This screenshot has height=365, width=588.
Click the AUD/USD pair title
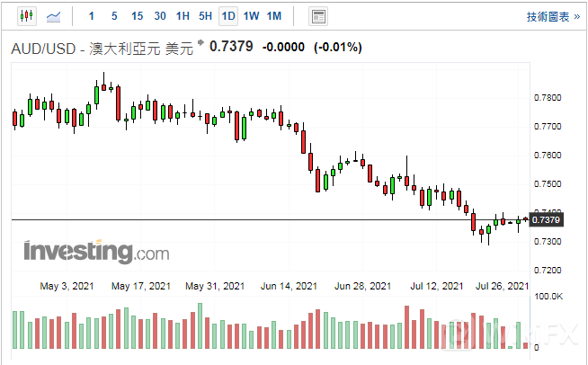45,49
